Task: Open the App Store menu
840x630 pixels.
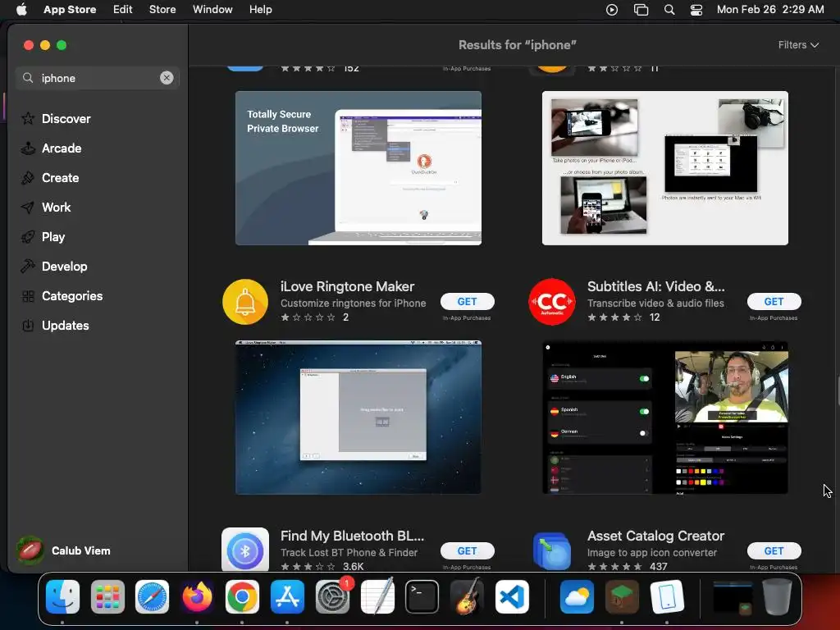Action: point(70,10)
